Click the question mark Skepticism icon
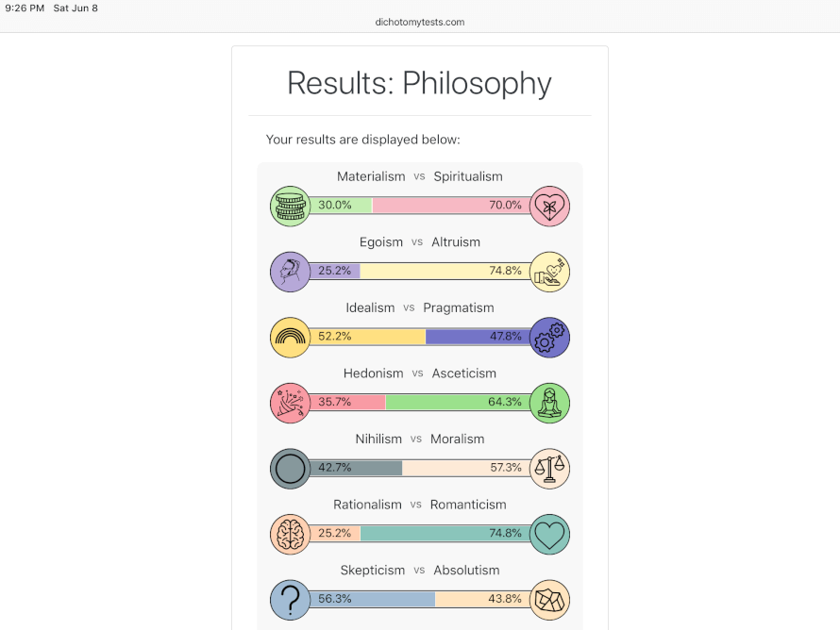Screen dimensions: 840x630 290,600
